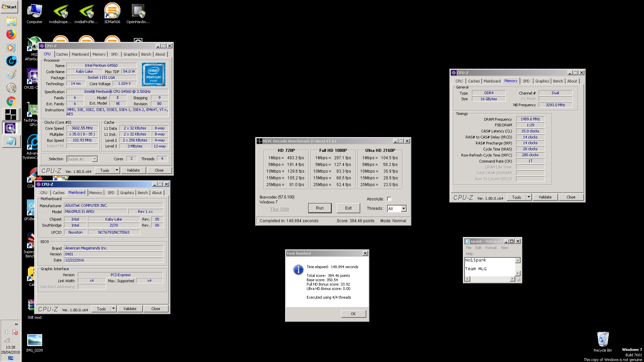Open the Start menu

tap(9, 7)
